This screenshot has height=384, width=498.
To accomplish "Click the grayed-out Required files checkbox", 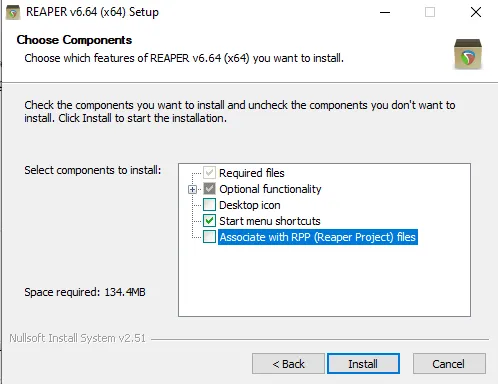I will coord(209,173).
